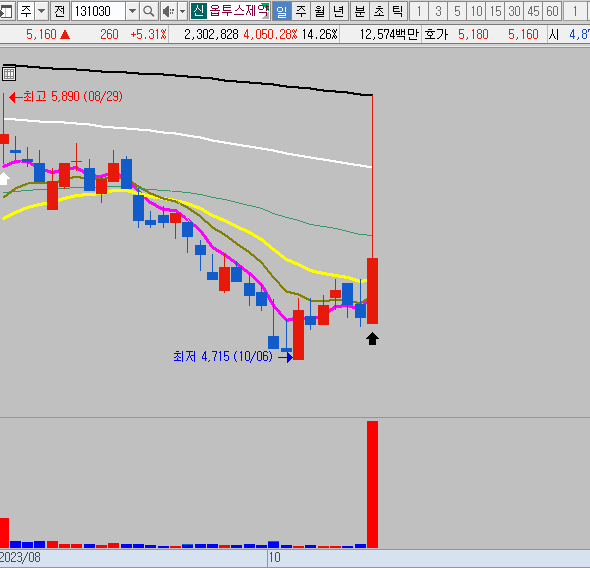Click the stock name 옵투스제약 label
The image size is (590, 568).
[239, 11]
